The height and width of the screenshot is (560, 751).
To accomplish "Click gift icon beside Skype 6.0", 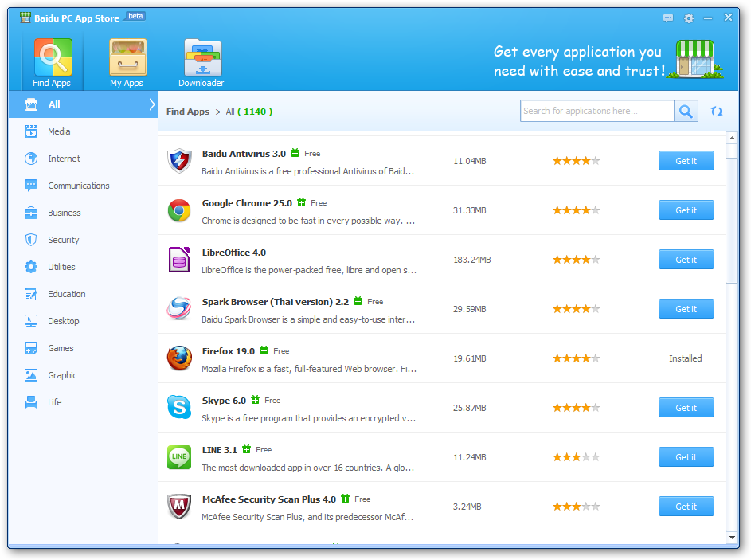I will (x=256, y=400).
